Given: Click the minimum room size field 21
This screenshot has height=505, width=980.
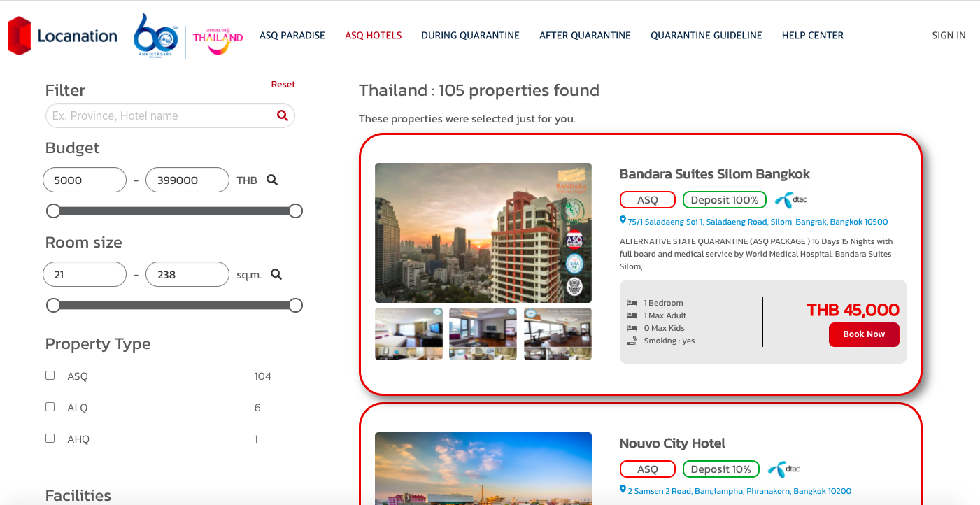Looking at the screenshot, I should click(85, 274).
